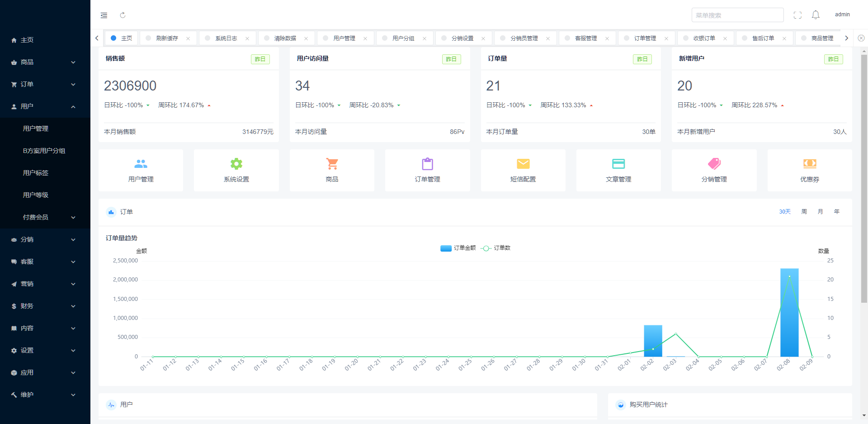Screen dimensions: 868x424
Task: Open the notification bell
Action: click(816, 15)
